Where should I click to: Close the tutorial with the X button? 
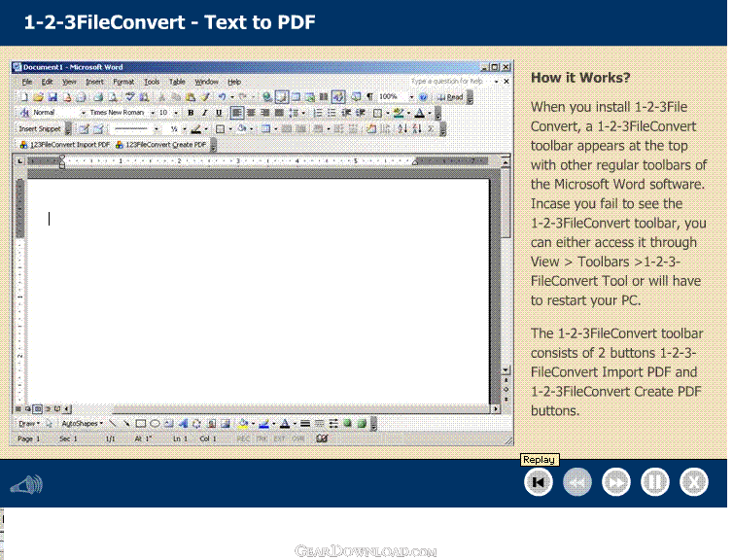click(694, 482)
